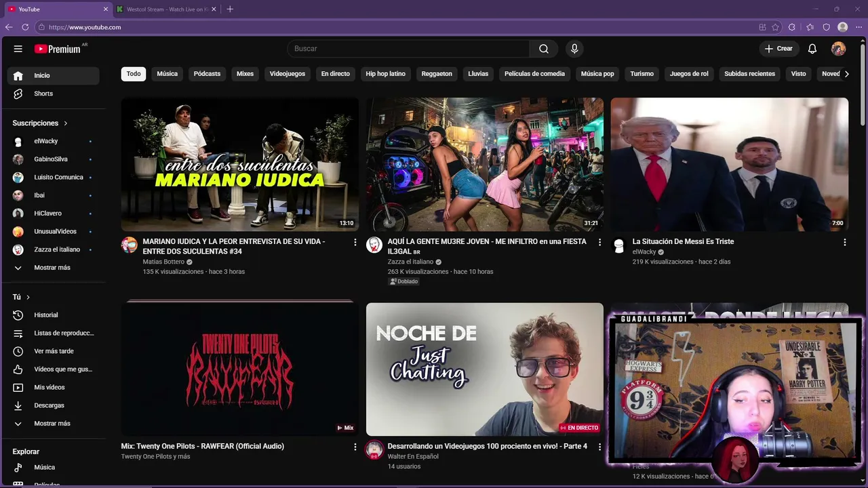Open the hamburger guide menu

click(x=18, y=49)
